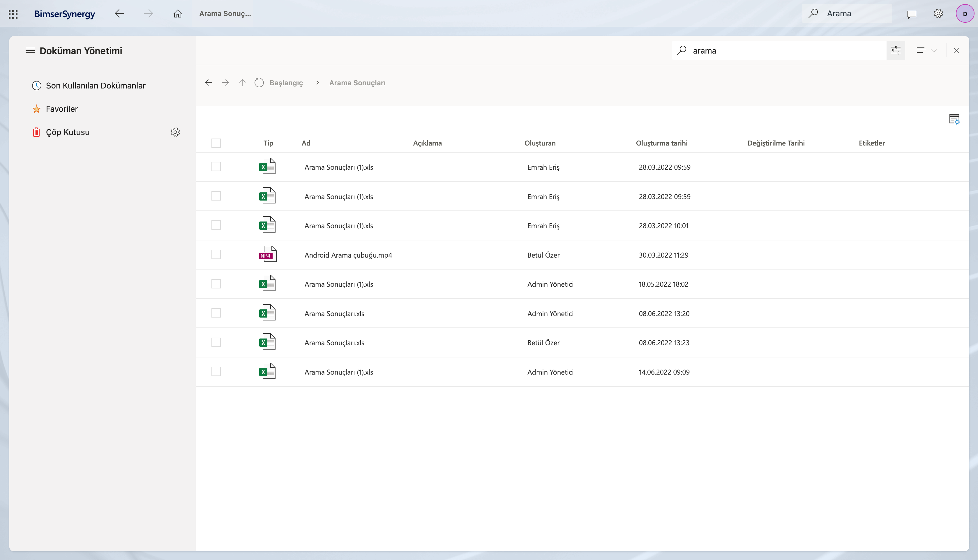
Task: Check row dated 28.03.2022 10:01
Action: (216, 225)
